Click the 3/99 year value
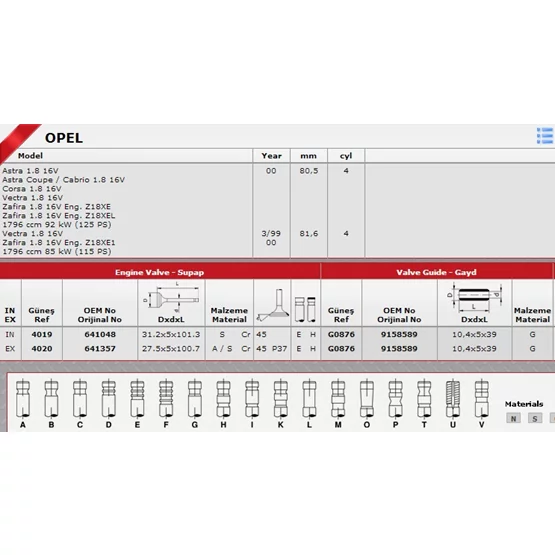555x555 pixels. coord(271,234)
